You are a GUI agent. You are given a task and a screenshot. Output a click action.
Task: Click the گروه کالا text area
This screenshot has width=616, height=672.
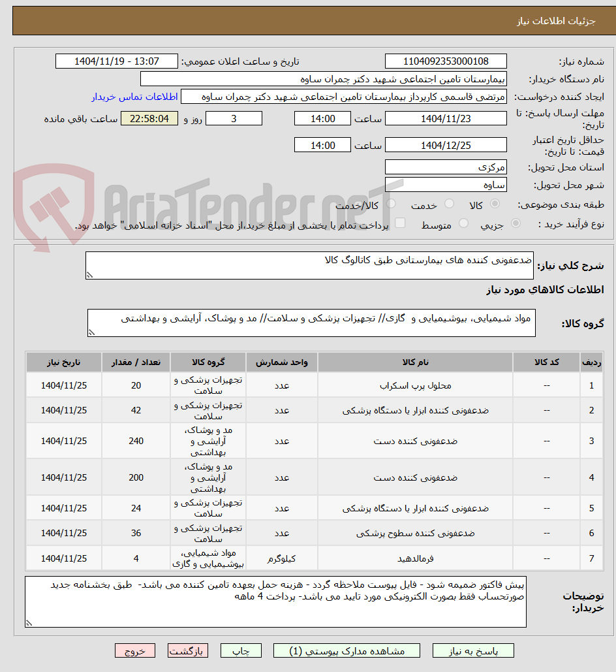tap(311, 323)
